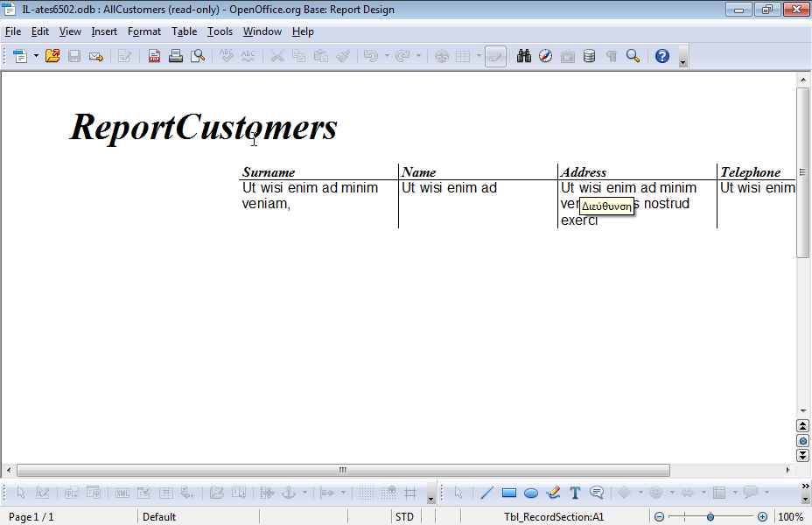
Task: Expand the Drawing toolbar overflow chevron
Action: pos(805,486)
